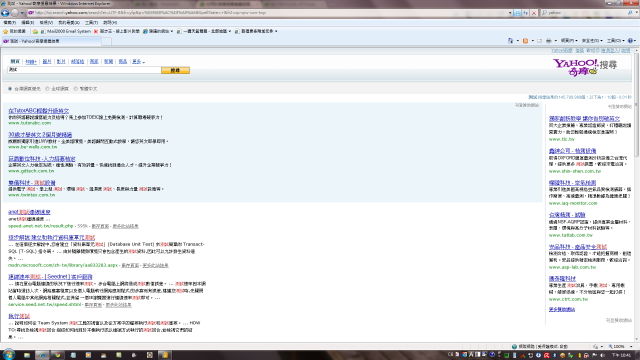Click the Chrome icon on the taskbar
Screen dimensions: 640x360
(58, 355)
